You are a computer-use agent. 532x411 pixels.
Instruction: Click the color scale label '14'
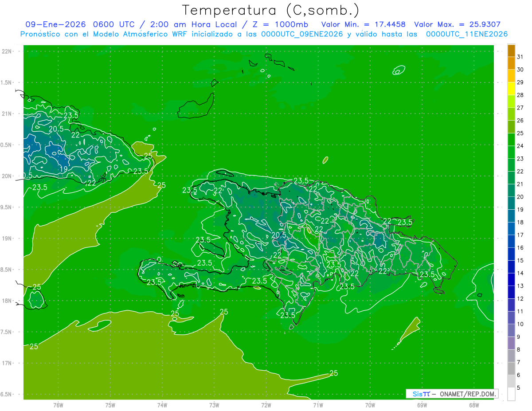[520, 273]
